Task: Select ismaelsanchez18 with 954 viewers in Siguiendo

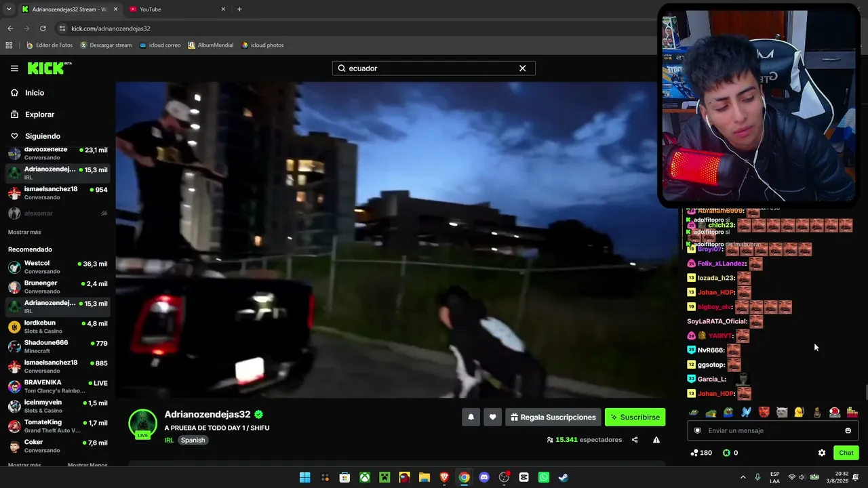Action: click(58, 193)
